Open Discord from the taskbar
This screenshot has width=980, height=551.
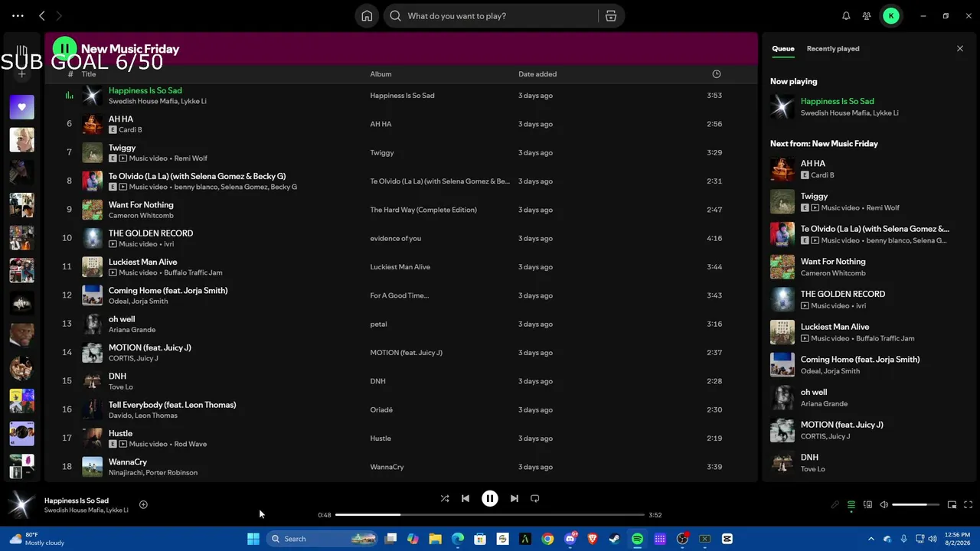(x=570, y=539)
